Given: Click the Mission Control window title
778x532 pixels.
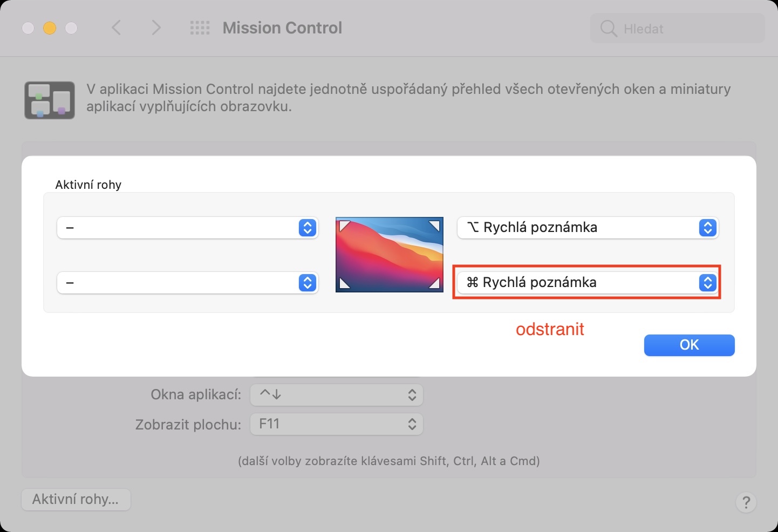Looking at the screenshot, I should 282,28.
